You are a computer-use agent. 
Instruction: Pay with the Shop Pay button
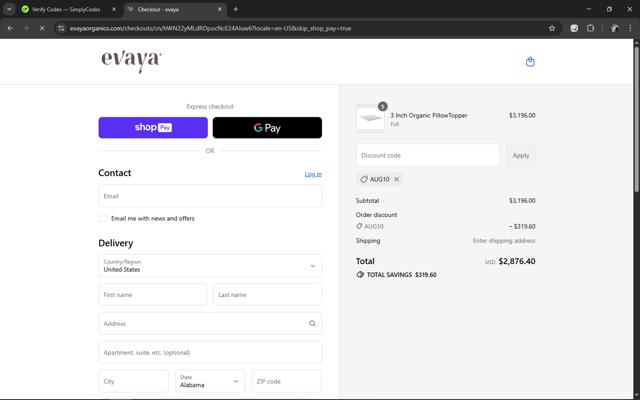point(153,128)
